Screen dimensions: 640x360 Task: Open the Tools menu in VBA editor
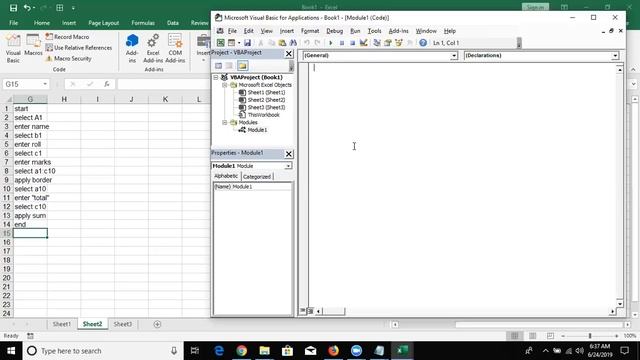pyautogui.click(x=374, y=31)
